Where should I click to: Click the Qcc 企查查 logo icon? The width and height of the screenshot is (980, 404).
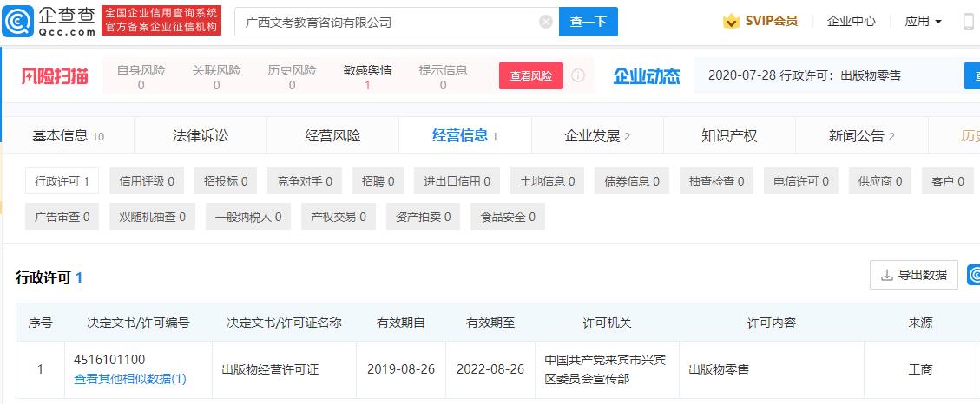pyautogui.click(x=19, y=22)
